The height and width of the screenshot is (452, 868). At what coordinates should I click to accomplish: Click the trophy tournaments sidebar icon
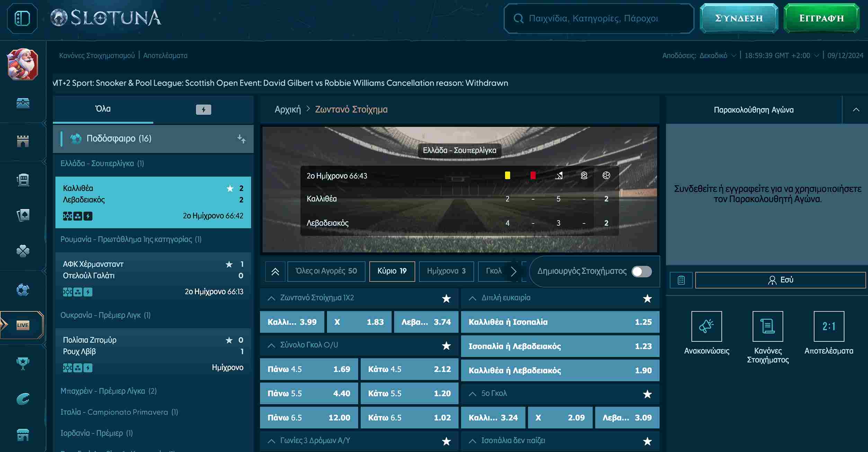coord(23,363)
